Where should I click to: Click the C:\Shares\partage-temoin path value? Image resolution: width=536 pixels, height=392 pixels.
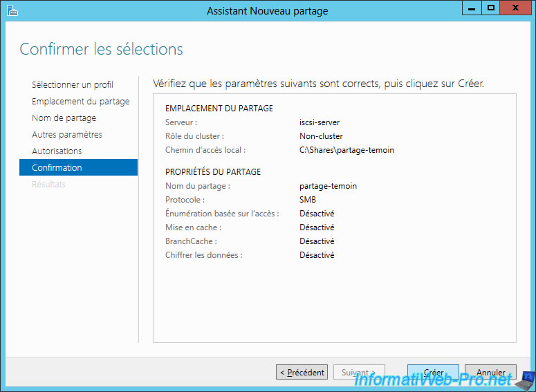click(x=346, y=150)
